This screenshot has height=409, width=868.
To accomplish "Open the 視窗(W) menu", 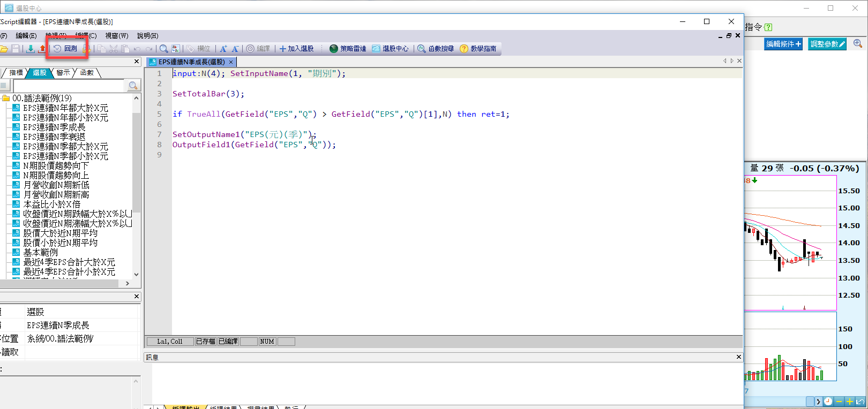I will 116,36.
